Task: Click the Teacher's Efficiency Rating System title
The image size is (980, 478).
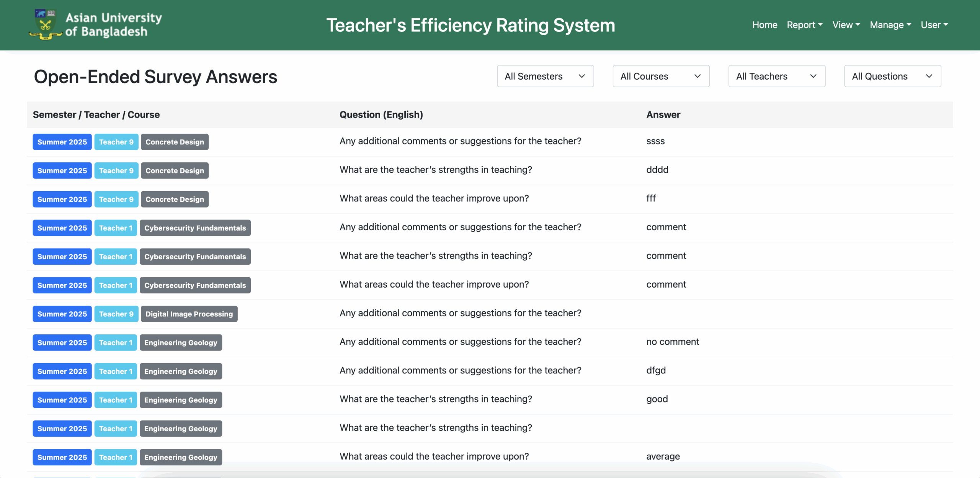Action: 470,25
